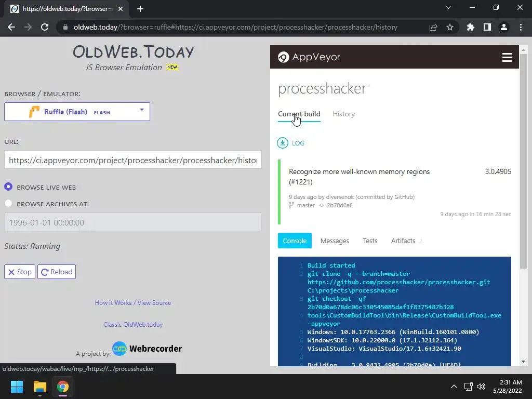Click the AppVeyor logo icon
532x399 pixels.
click(283, 57)
